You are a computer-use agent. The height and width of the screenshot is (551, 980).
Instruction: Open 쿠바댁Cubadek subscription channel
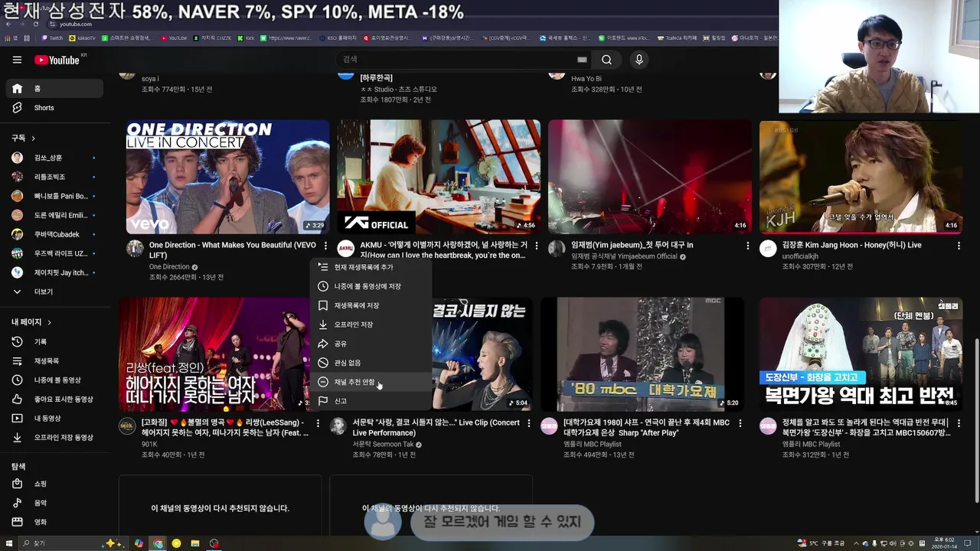pos(54,234)
